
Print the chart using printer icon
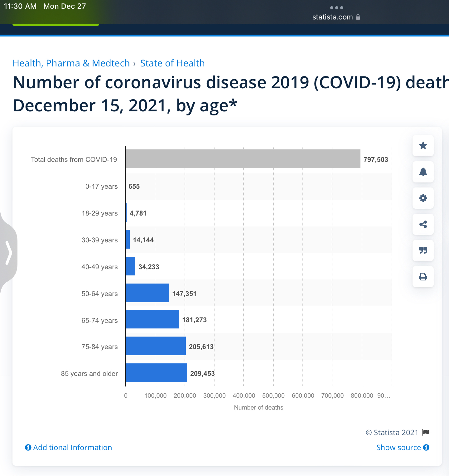(423, 277)
